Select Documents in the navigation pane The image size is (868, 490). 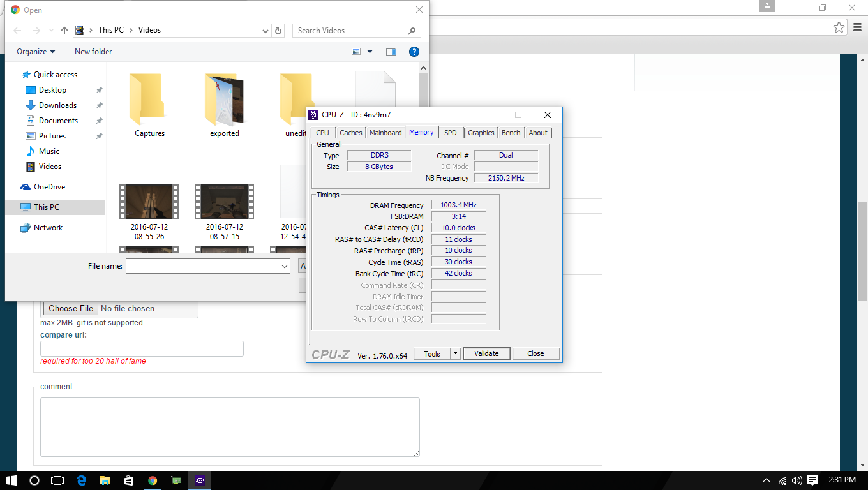(58, 121)
